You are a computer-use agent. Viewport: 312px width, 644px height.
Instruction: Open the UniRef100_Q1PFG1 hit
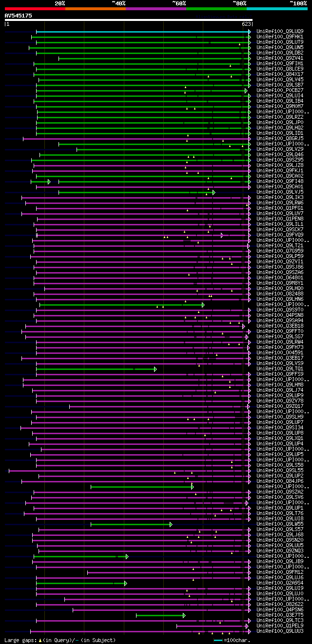280,208
